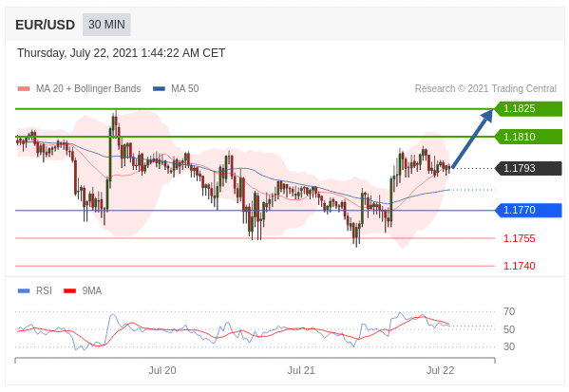
Task: Click the RSI 70 level label
Action: pos(509,311)
